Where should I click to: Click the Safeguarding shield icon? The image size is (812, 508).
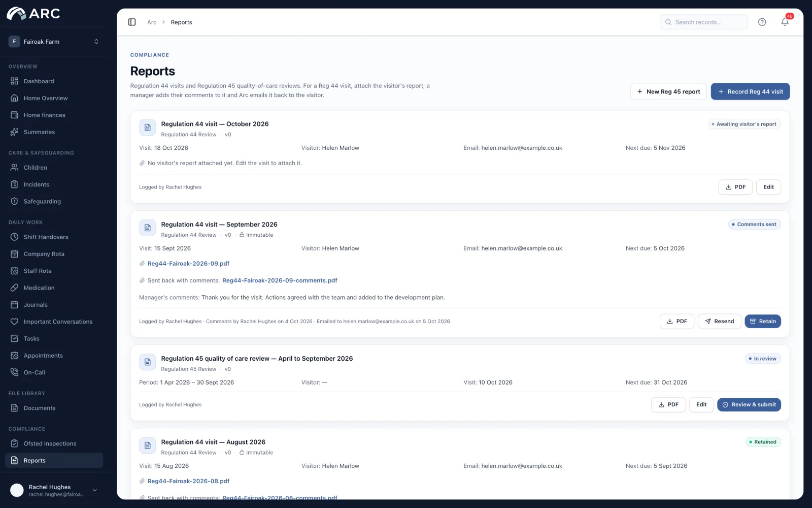(x=14, y=201)
